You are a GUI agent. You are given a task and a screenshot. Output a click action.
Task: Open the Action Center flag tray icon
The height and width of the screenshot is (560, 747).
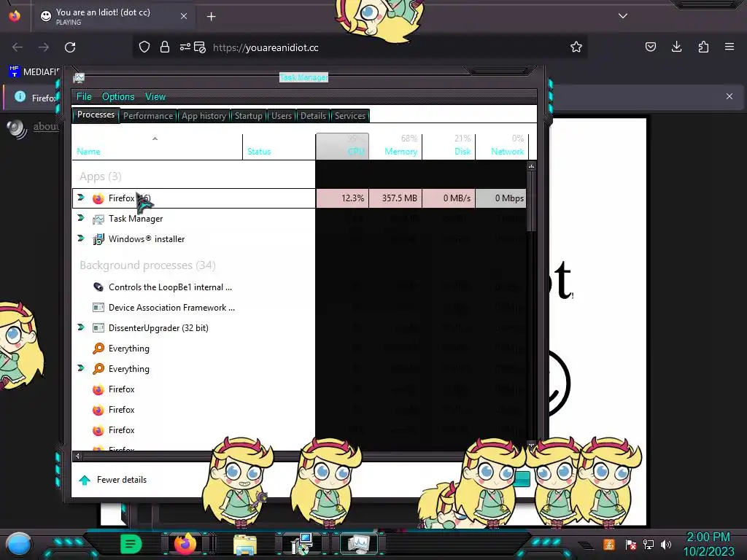(631, 545)
